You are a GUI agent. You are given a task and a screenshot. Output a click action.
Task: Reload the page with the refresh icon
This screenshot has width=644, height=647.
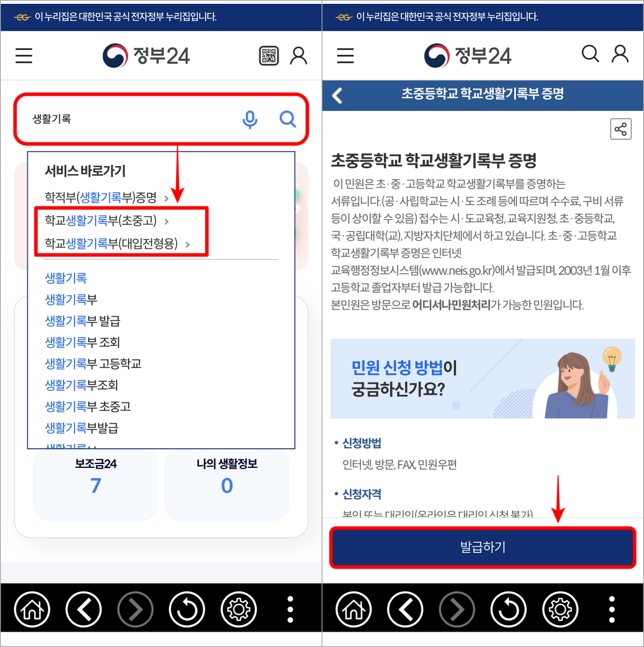click(x=187, y=610)
